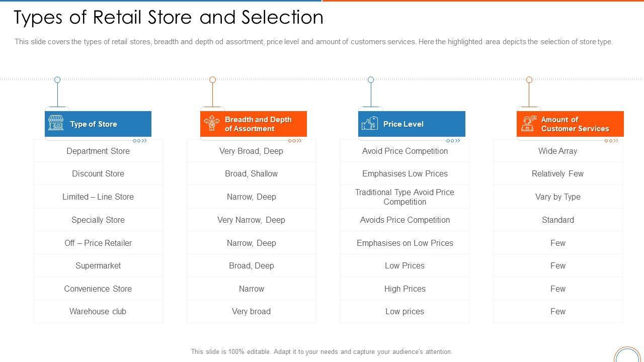
Task: Click the orange Breadth and Depth banner
Action: [x=258, y=124]
